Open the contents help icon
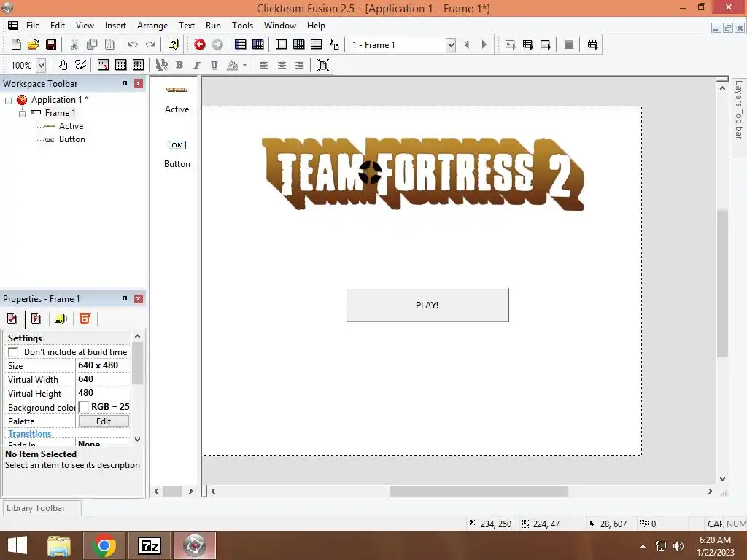Screen dimensions: 747x560 (174, 44)
